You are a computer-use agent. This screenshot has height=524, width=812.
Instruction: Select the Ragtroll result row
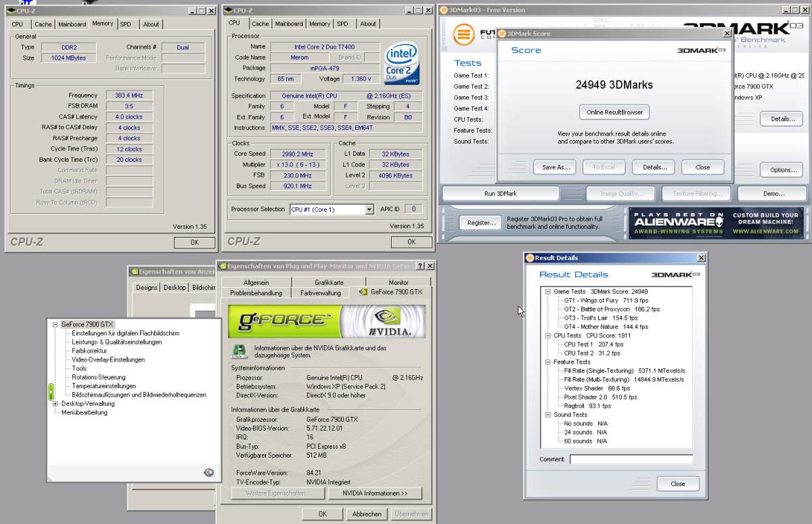587,406
